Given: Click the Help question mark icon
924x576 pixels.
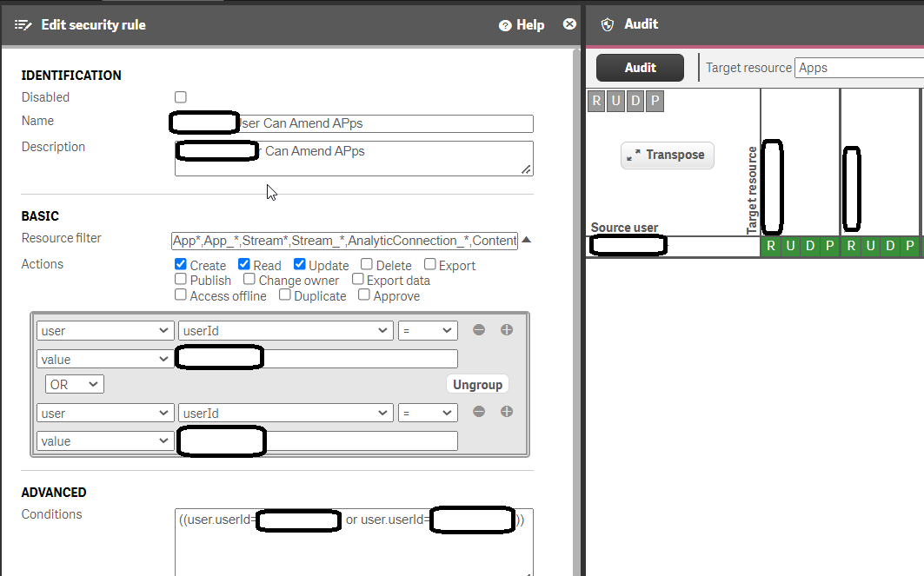Looking at the screenshot, I should [x=503, y=24].
